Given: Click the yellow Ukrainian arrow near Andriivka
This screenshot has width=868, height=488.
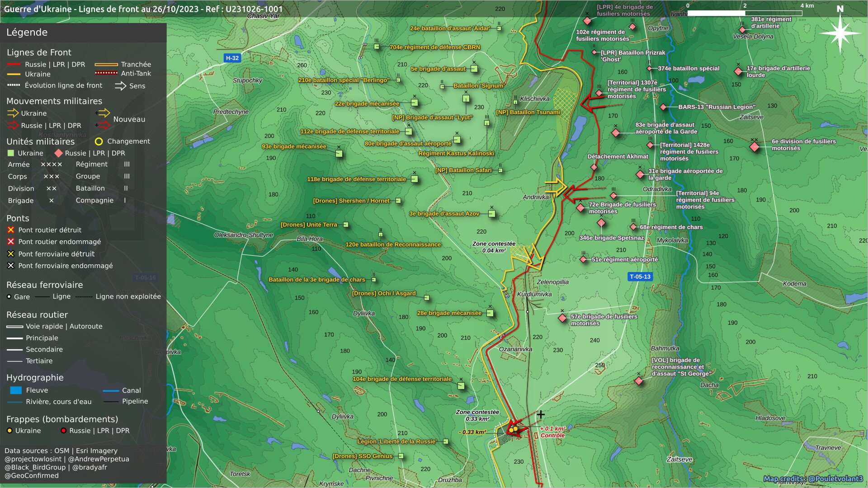Looking at the screenshot, I should coord(556,186).
